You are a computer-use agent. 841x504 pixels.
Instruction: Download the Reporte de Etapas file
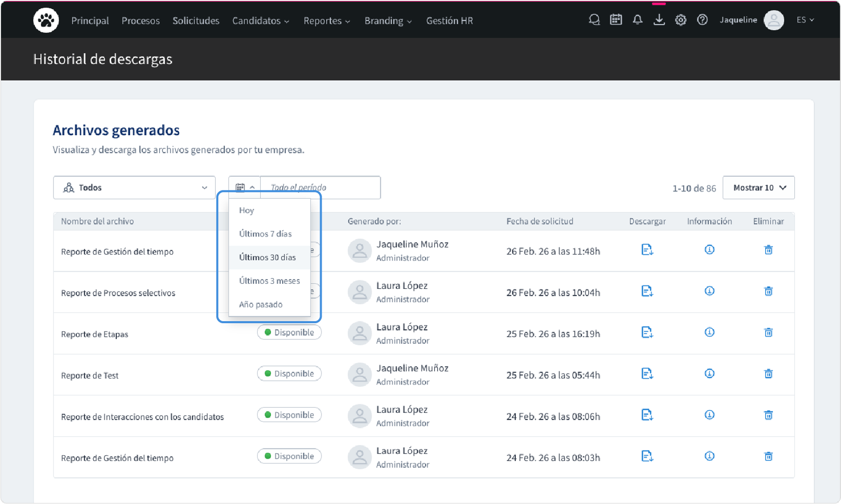647,332
